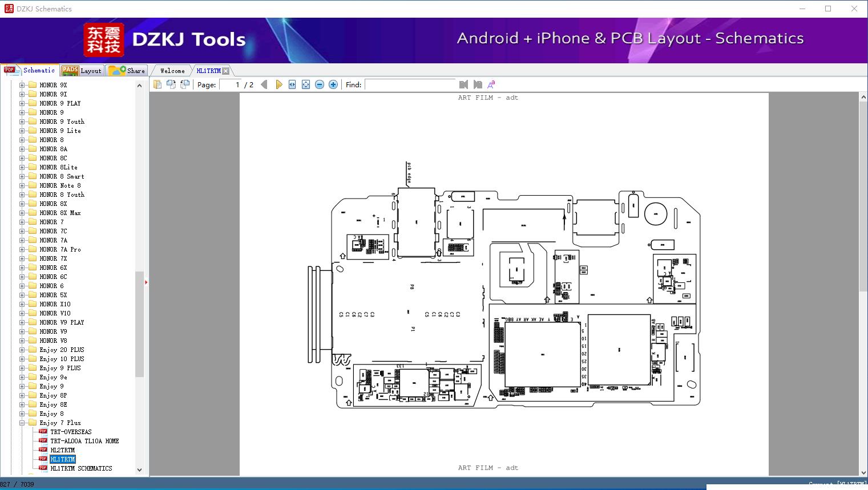Switch to the Welcome tab
This screenshot has height=490, width=868.
point(172,71)
